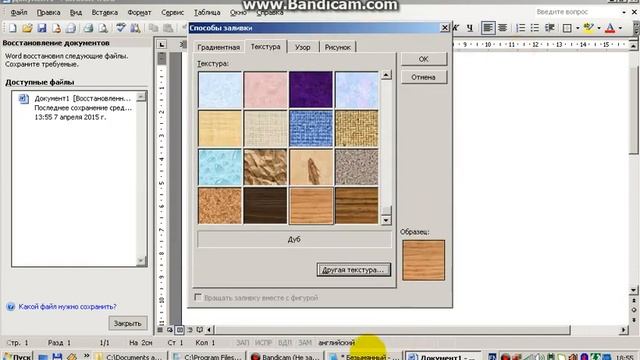
Task: Switch to the Узор tab
Action: pyautogui.click(x=302, y=47)
